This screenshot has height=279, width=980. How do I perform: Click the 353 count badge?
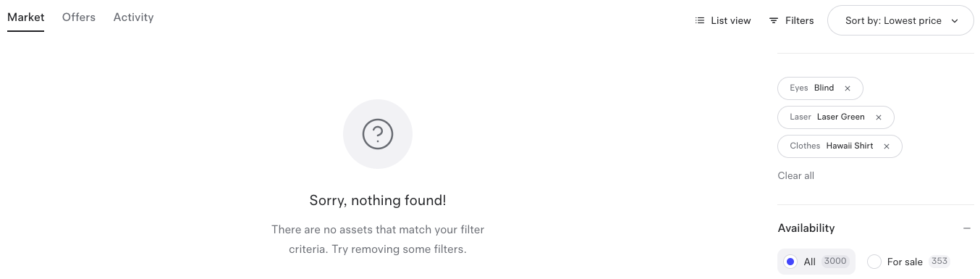tap(939, 262)
